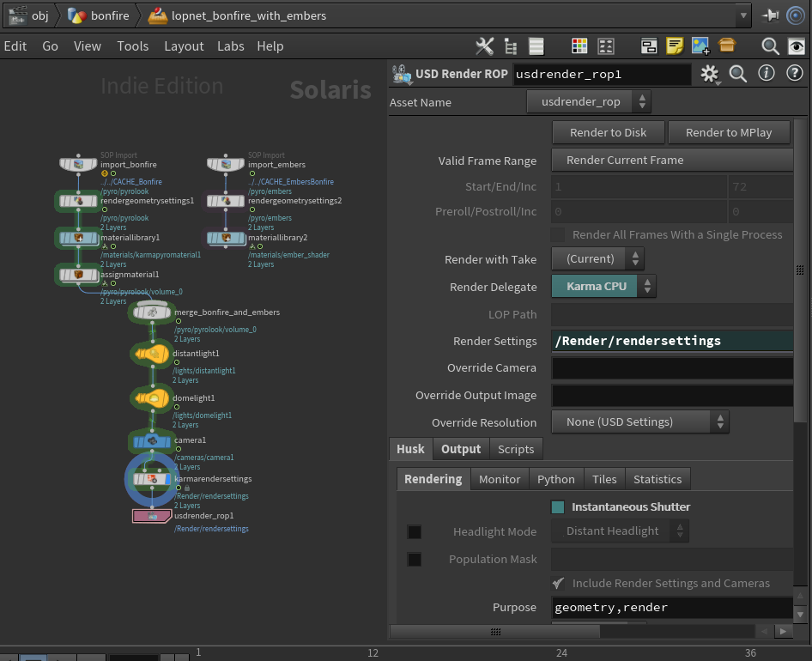Select the domelight1 light node
This screenshot has width=812, height=661.
(152, 398)
